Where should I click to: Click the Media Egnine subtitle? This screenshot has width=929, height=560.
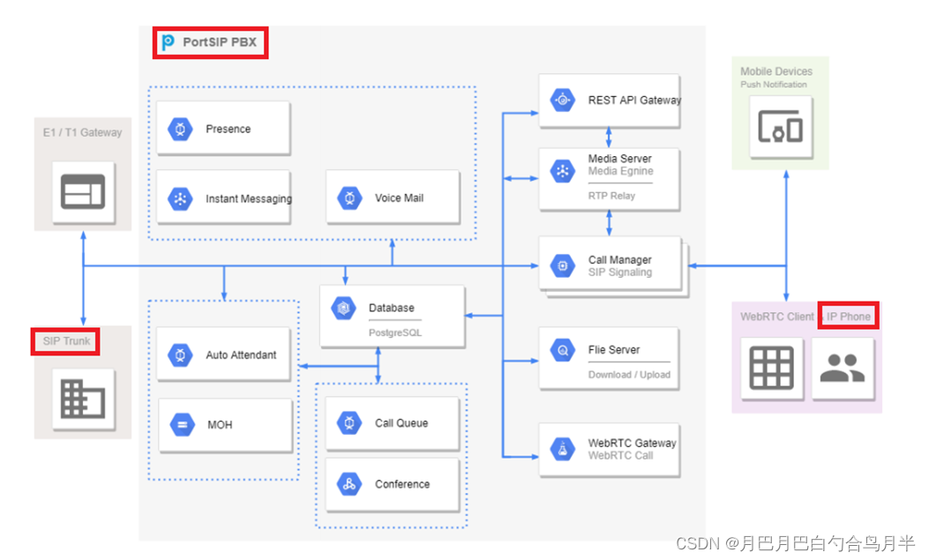coord(621,171)
